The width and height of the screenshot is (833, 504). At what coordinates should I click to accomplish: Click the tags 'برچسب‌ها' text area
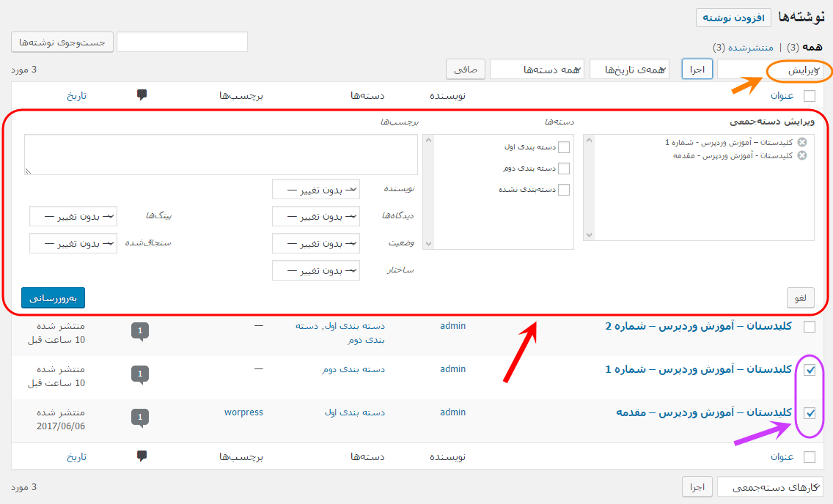[221, 155]
